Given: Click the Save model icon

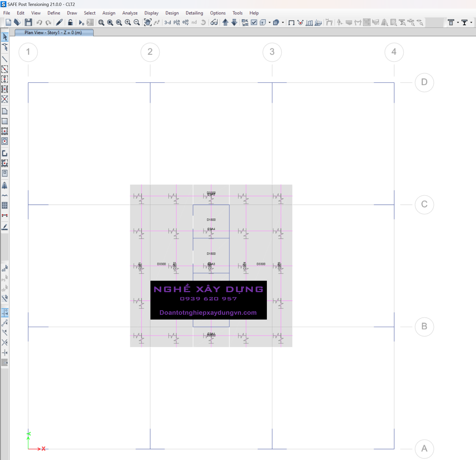Looking at the screenshot, I should click(x=28, y=22).
